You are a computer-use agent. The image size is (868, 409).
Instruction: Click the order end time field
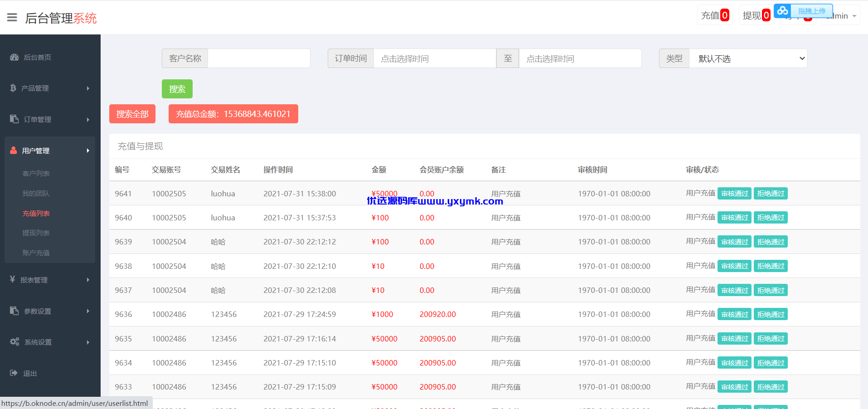coord(580,58)
